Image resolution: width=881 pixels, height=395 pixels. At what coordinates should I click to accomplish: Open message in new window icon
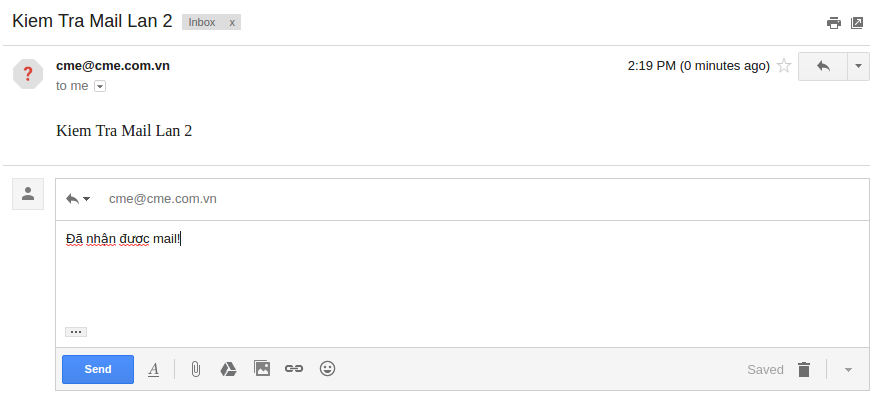[857, 23]
